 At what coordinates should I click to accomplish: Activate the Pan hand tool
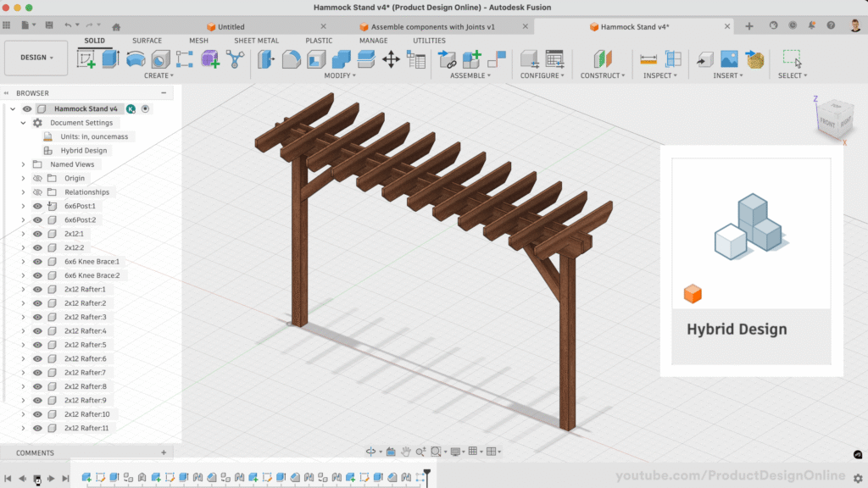point(407,452)
